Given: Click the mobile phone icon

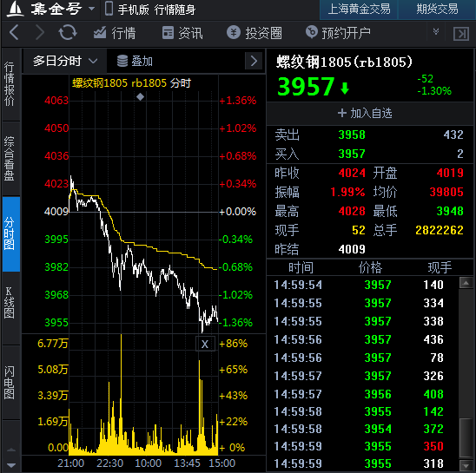Looking at the screenshot, I should tap(109, 9).
